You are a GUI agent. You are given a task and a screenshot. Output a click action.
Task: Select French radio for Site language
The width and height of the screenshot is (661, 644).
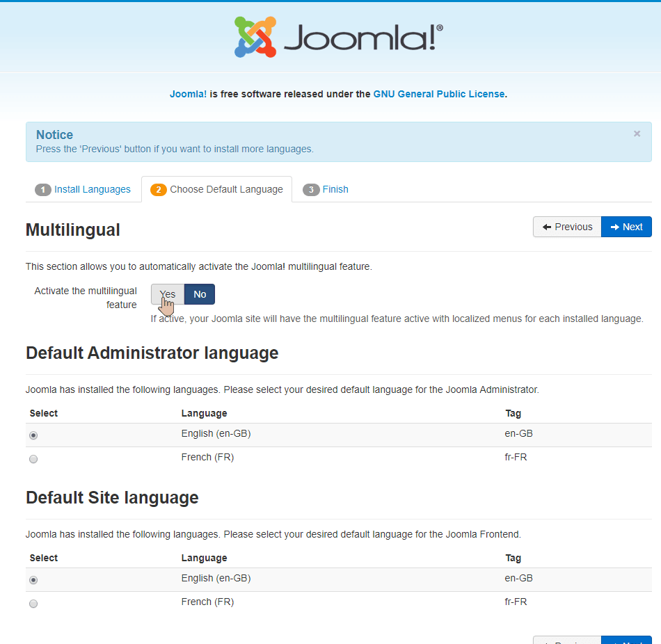coord(33,604)
